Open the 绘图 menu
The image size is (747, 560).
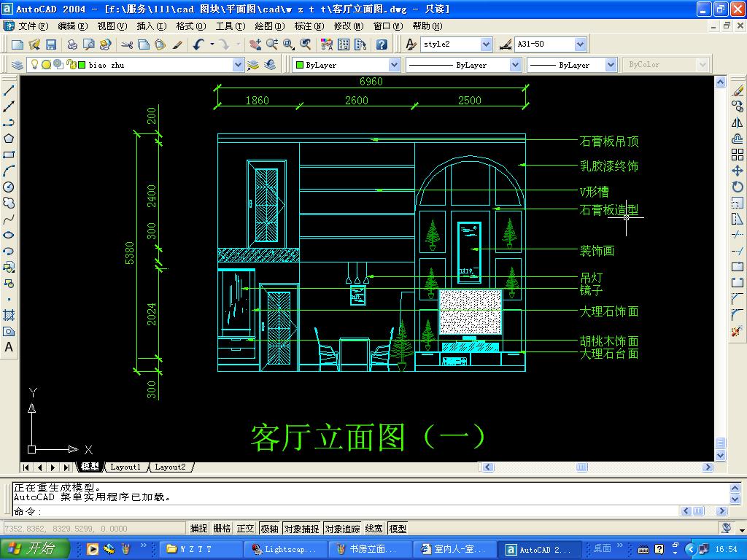[270, 26]
